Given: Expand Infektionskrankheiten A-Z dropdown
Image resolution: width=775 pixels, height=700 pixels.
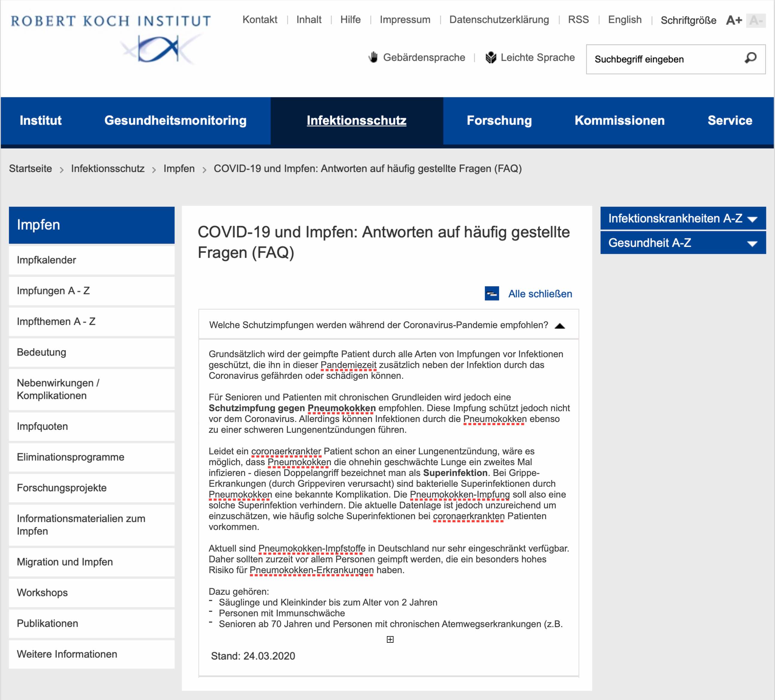Looking at the screenshot, I should pyautogui.click(x=752, y=219).
